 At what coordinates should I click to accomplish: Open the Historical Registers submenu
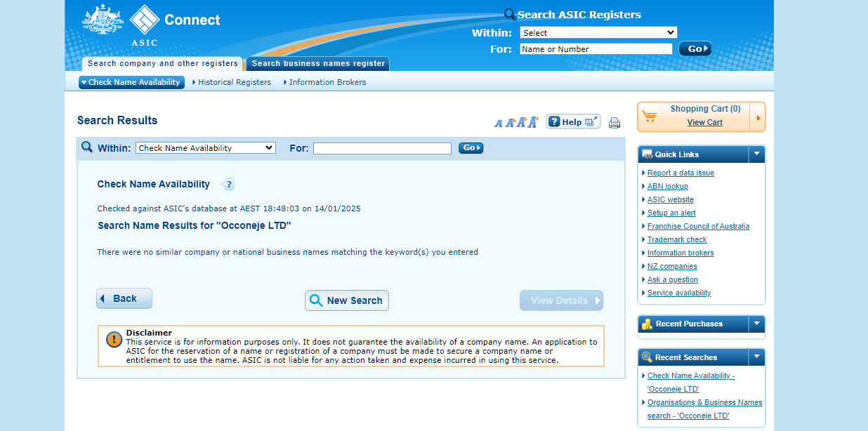tap(232, 82)
